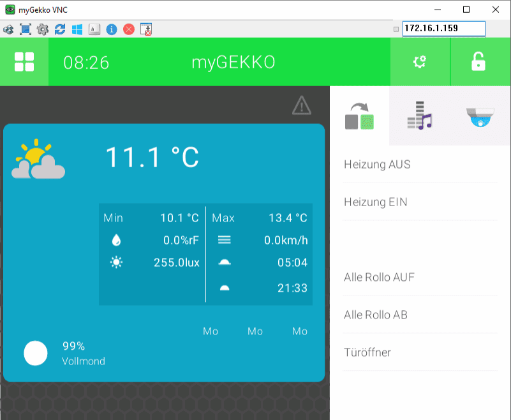This screenshot has width=511, height=420.
Task: Switch to the music tab icon
Action: click(x=419, y=115)
